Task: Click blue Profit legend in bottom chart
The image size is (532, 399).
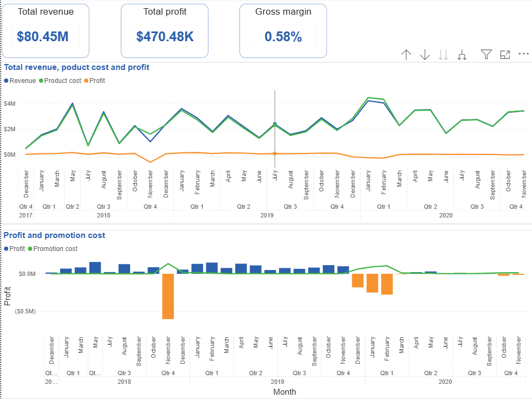Action: 7,249
